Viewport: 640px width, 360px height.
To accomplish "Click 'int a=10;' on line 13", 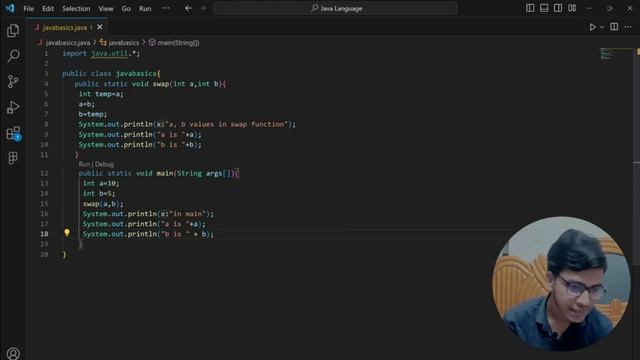I will (101, 183).
